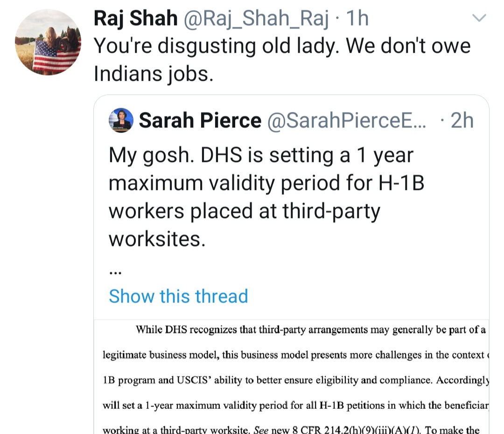Expand the ellipsis under the quoted tweet

[115, 271]
